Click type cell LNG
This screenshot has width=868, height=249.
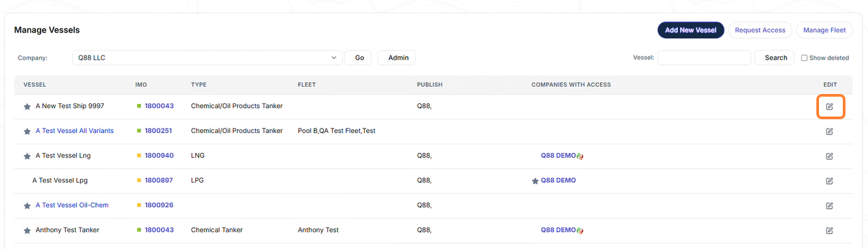click(x=197, y=156)
